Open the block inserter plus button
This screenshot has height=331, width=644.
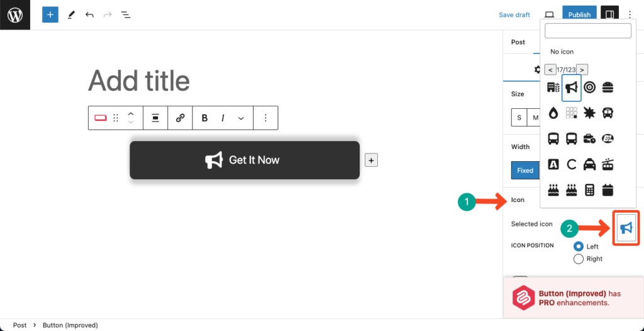tap(50, 14)
